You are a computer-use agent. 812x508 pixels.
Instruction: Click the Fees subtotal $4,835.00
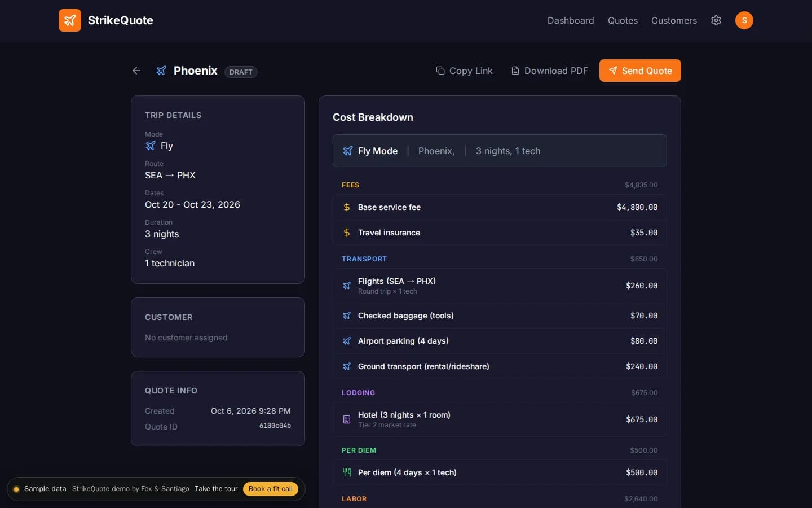point(641,185)
